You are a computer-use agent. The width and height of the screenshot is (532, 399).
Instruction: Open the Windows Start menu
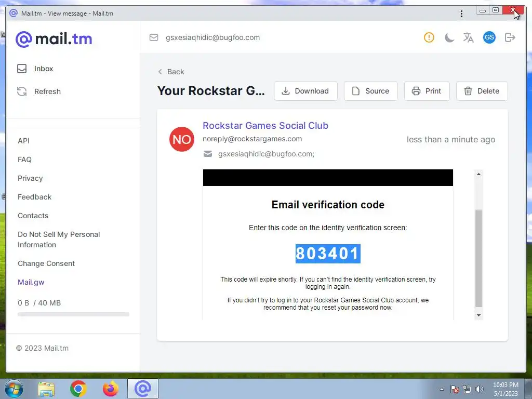pos(14,389)
